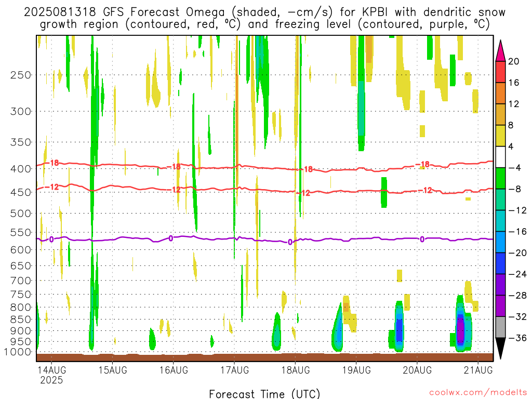This screenshot has height=399, width=532.
Task: Click the 14AUG date tick label
Action: (x=51, y=370)
